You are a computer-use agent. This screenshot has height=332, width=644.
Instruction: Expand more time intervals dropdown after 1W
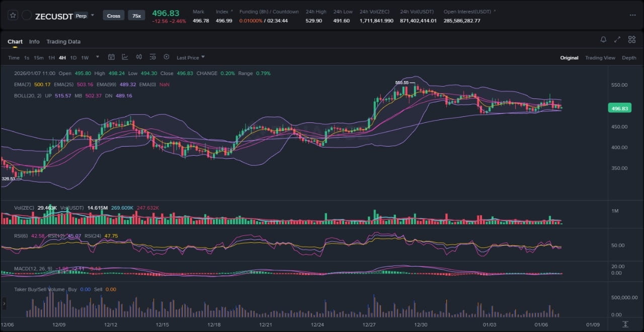[98, 57]
